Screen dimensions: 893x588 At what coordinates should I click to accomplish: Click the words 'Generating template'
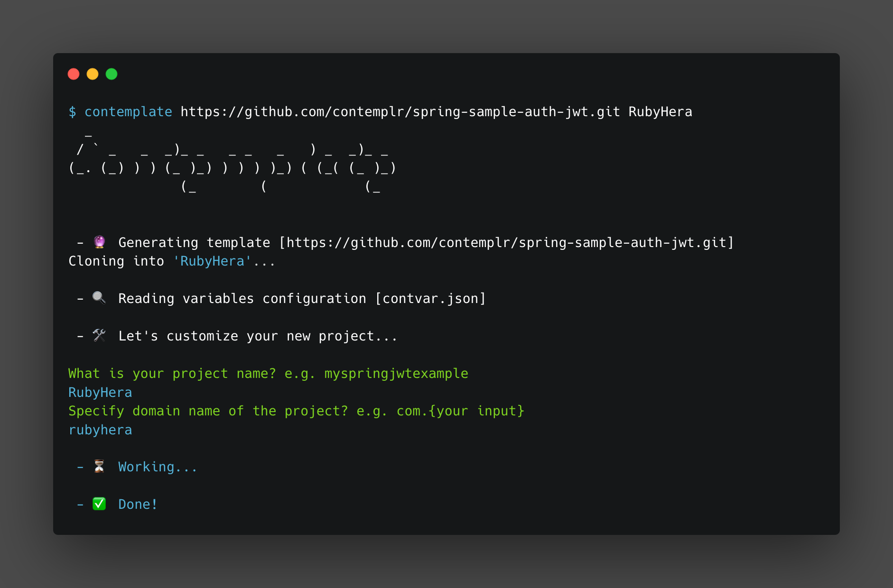pos(194,243)
